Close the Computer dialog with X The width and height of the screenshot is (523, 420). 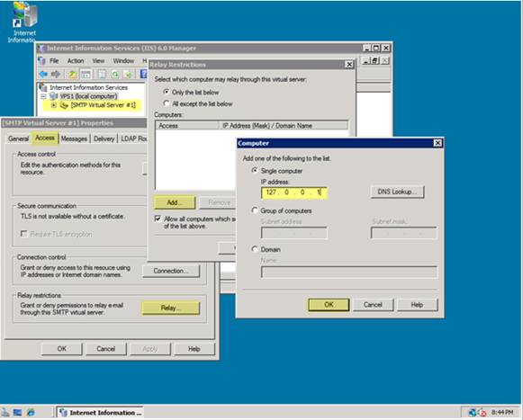click(437, 143)
